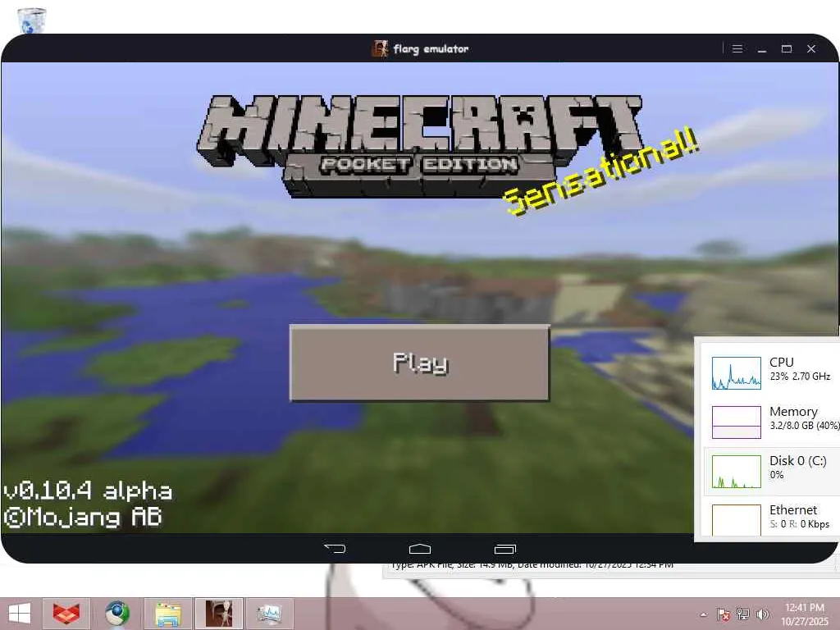Click the 'Memory' label text

click(x=793, y=412)
